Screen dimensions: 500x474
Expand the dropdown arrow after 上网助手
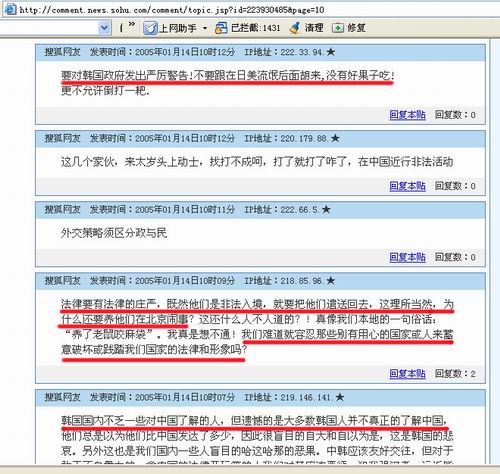[205, 28]
